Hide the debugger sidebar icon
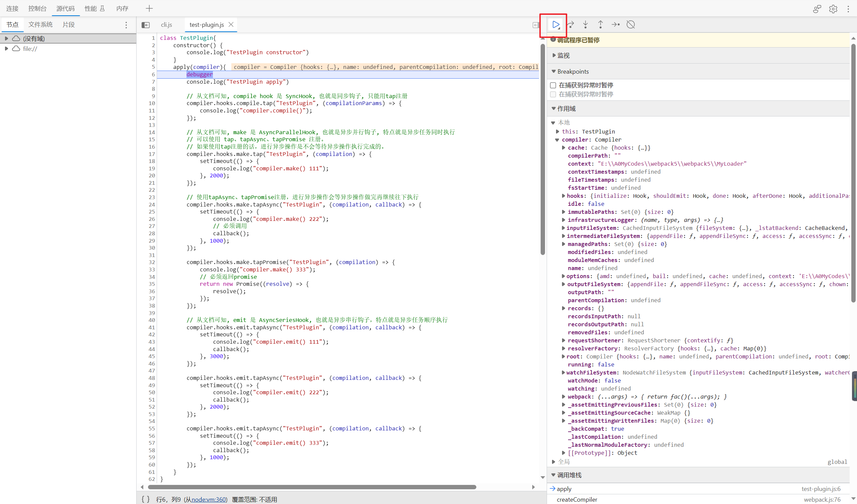The width and height of the screenshot is (857, 504). click(536, 25)
